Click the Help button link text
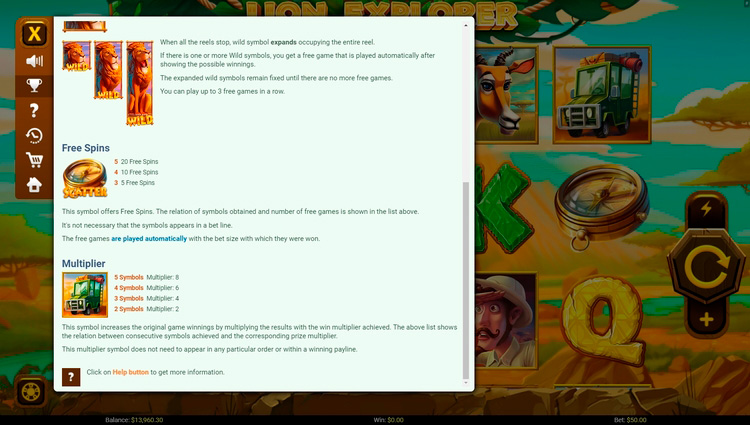The image size is (750, 425). click(130, 372)
